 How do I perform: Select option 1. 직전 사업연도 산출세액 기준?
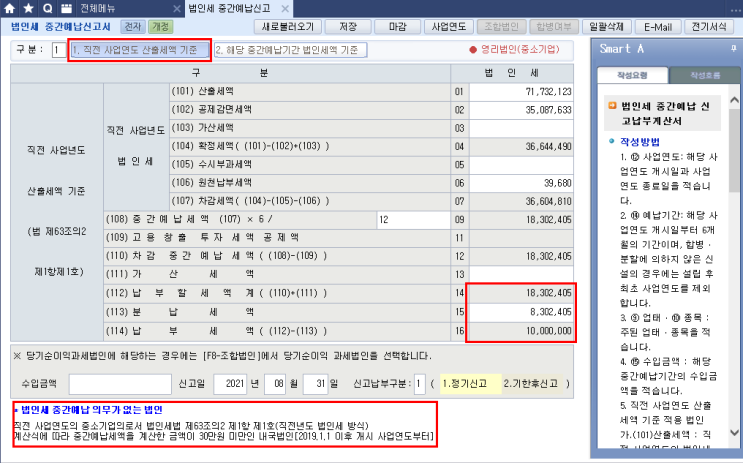pyautogui.click(x=139, y=50)
